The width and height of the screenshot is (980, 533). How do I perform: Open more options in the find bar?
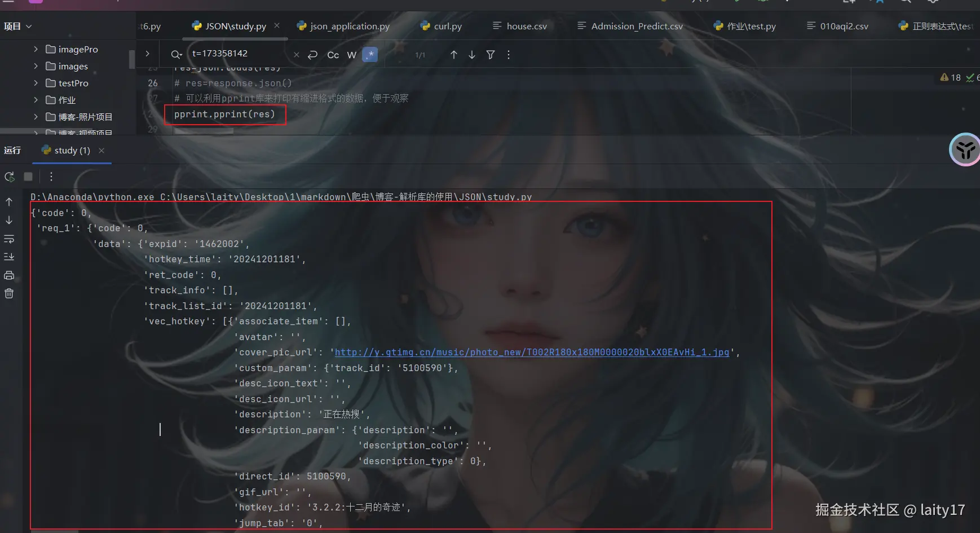tap(509, 55)
